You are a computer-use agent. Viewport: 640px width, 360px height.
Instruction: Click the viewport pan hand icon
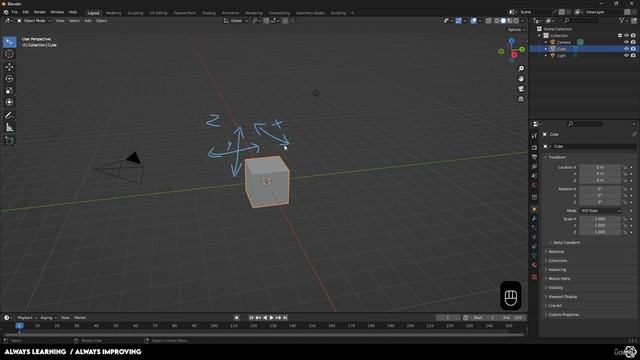coord(521,79)
